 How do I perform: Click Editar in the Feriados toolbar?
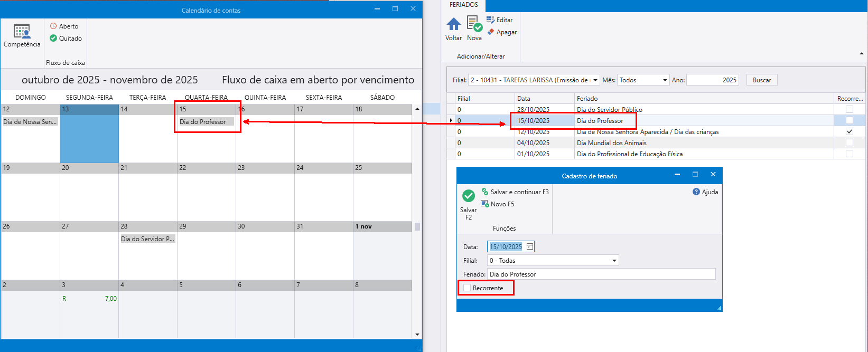(x=499, y=20)
